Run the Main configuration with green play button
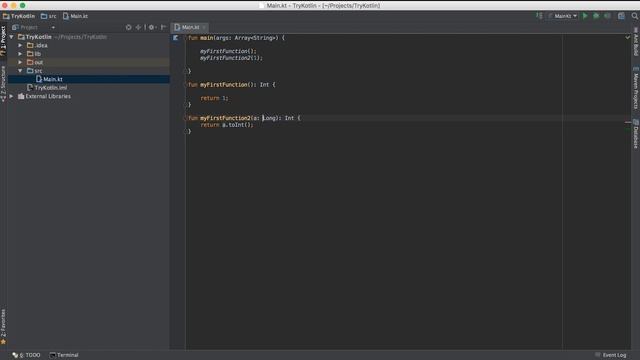The image size is (640, 360). [x=585, y=16]
